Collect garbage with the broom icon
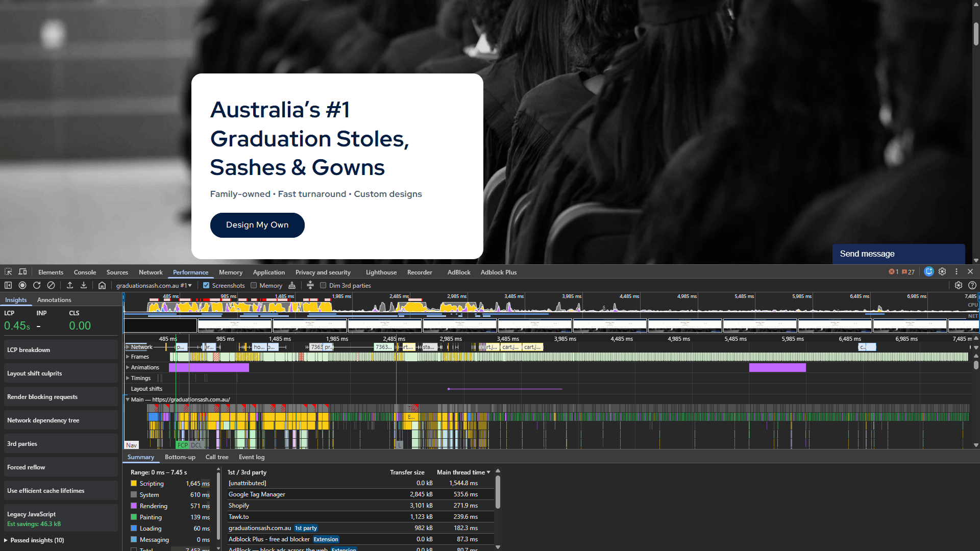The width and height of the screenshot is (980, 551). click(291, 285)
